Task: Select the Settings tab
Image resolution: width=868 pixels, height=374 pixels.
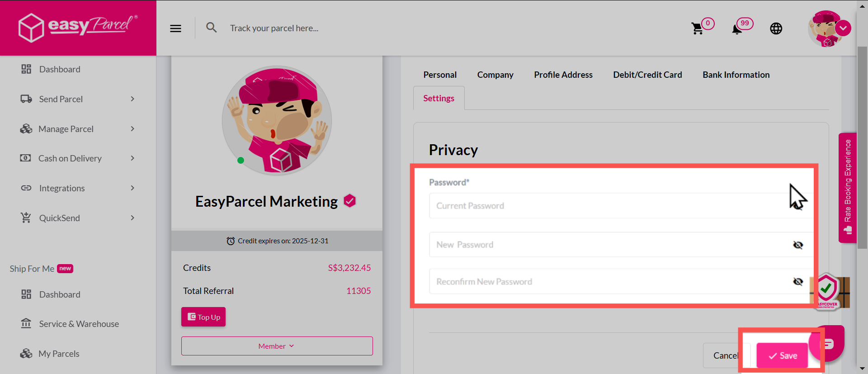Action: click(x=439, y=98)
